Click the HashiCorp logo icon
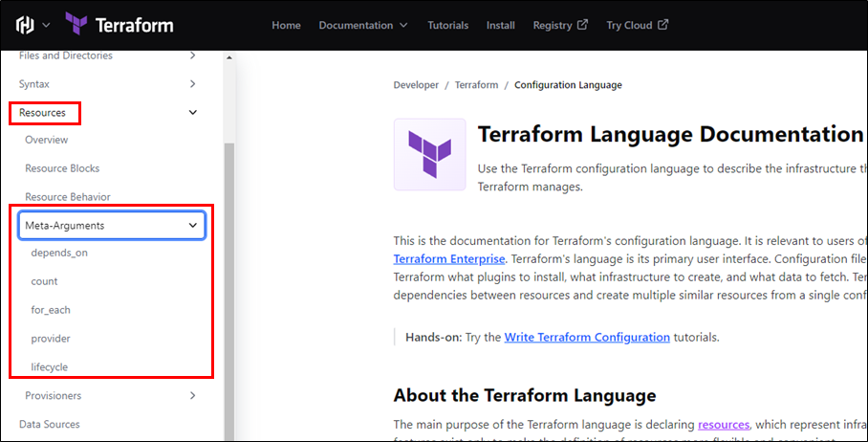 click(x=25, y=25)
